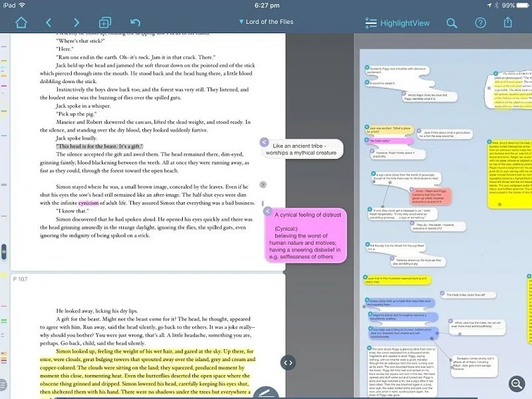Open the Lord of the Flies title dropdown
The image size is (532, 399).
tap(266, 22)
